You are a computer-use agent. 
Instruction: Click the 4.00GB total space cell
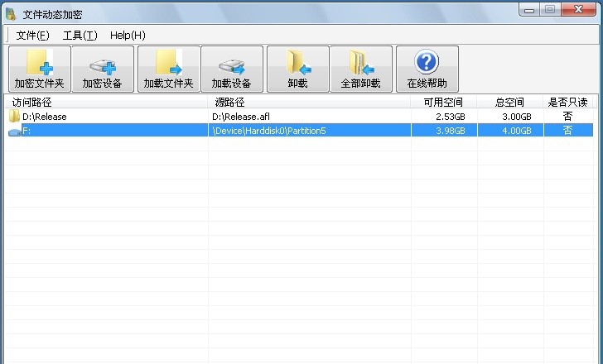[x=517, y=131]
